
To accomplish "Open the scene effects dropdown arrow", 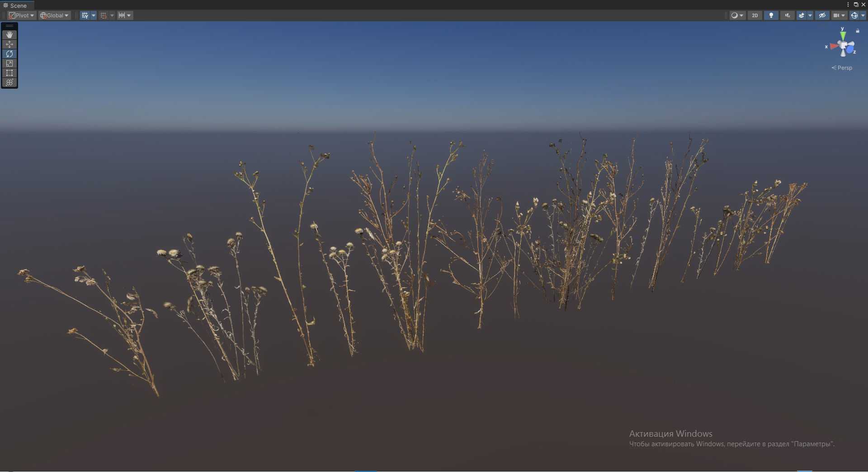I will (810, 15).
